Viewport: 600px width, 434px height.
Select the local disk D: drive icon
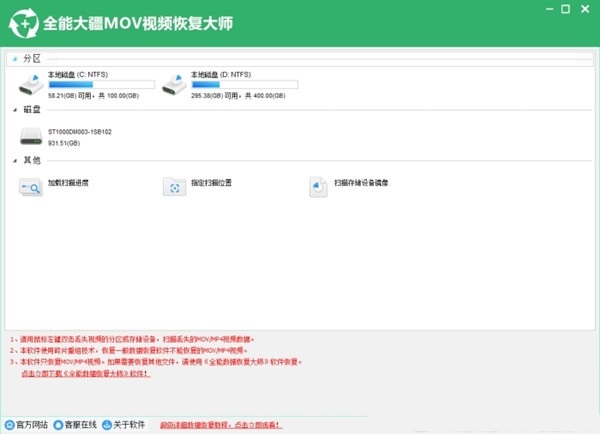click(174, 85)
